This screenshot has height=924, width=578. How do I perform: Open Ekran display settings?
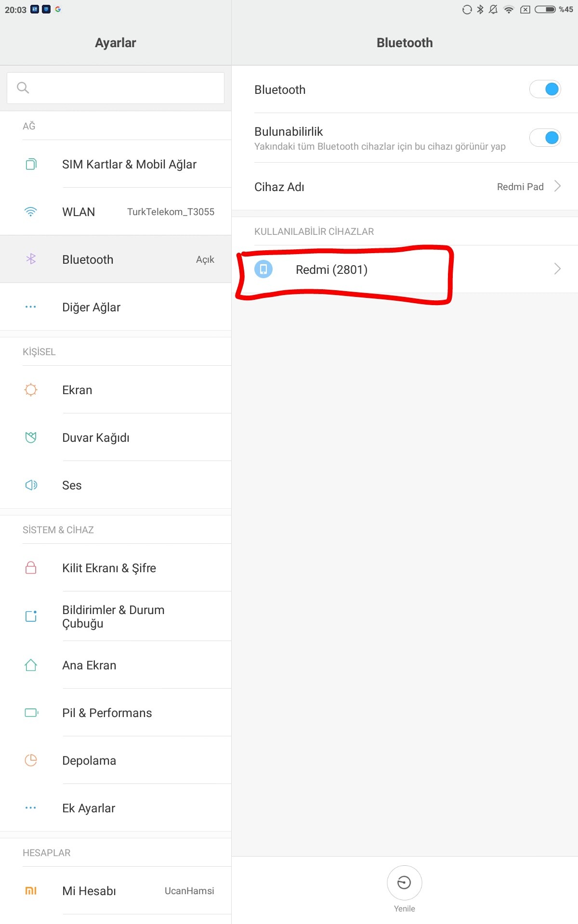[x=116, y=390]
